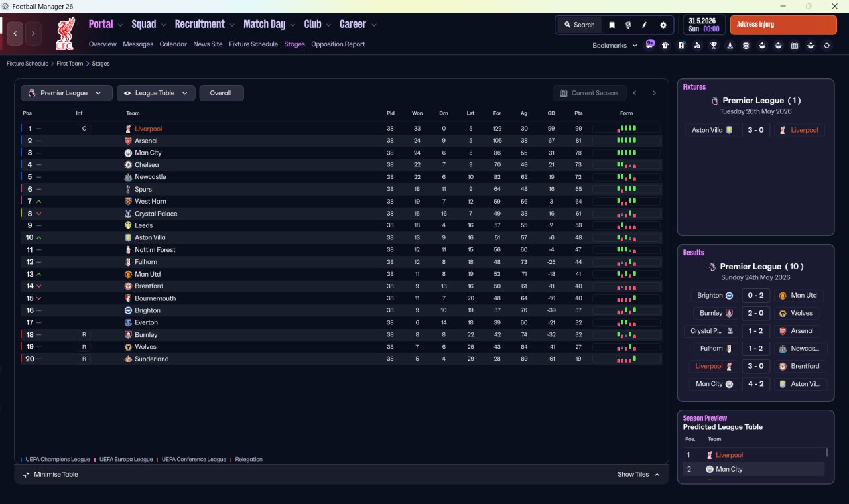This screenshot has width=849, height=504.
Task: Expand the Squad menu chevron
Action: pyautogui.click(x=163, y=25)
